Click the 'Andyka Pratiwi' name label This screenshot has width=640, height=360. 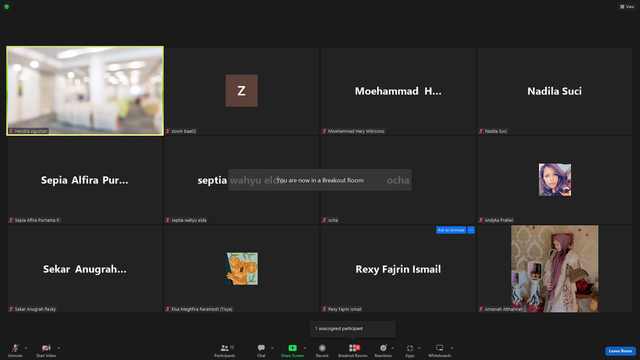pos(499,220)
